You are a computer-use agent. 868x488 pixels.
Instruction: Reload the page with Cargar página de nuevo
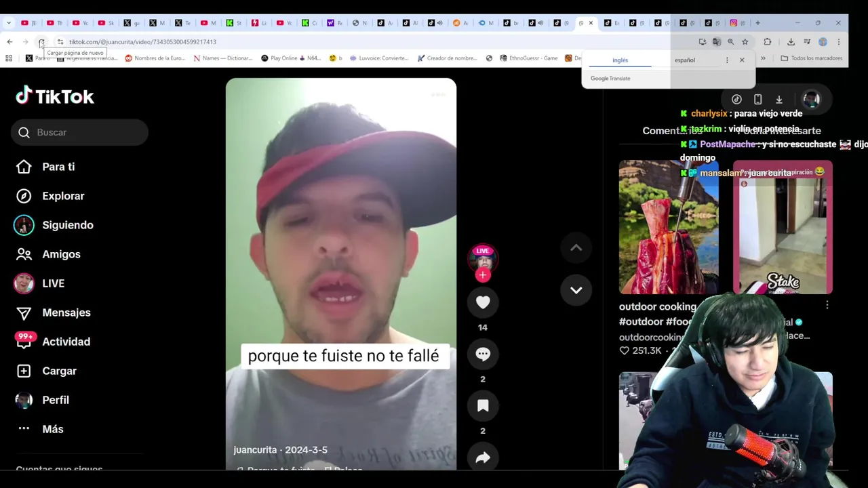click(41, 42)
